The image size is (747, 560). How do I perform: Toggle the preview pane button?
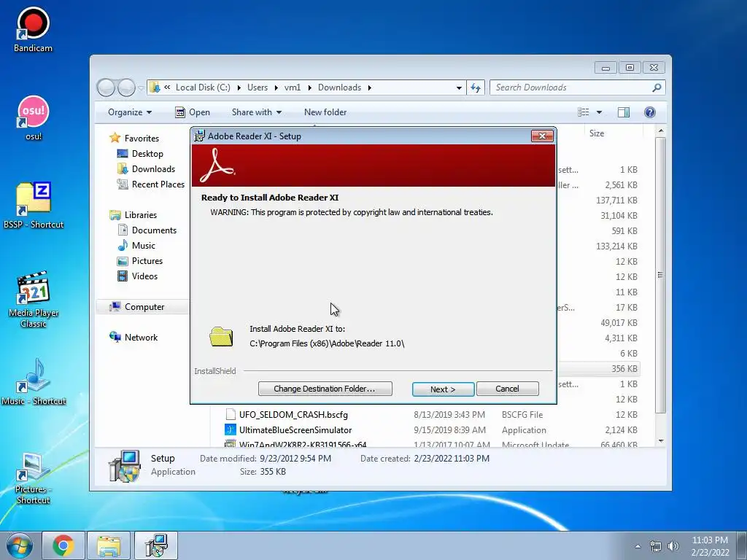624,112
